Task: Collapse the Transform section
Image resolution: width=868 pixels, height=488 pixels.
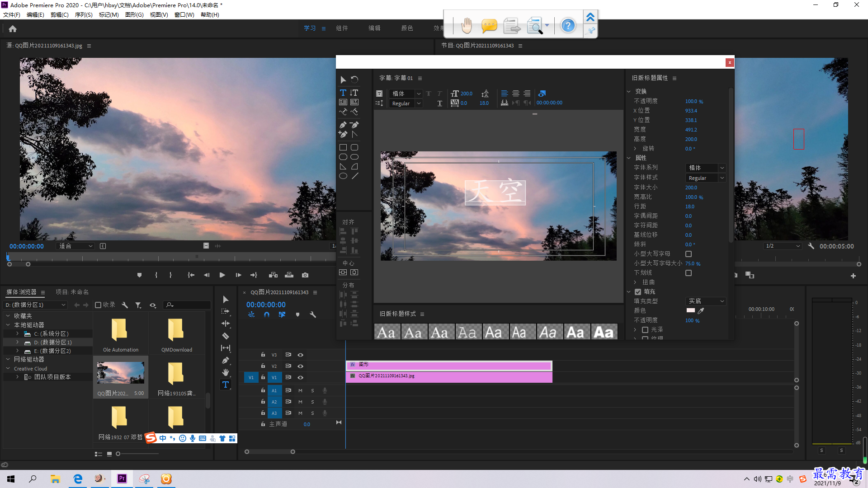Action: tap(629, 91)
